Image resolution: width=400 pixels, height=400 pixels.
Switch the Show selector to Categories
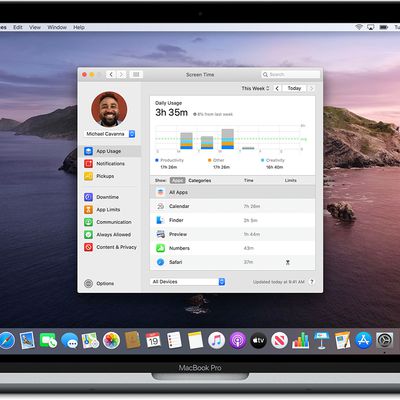click(x=200, y=180)
